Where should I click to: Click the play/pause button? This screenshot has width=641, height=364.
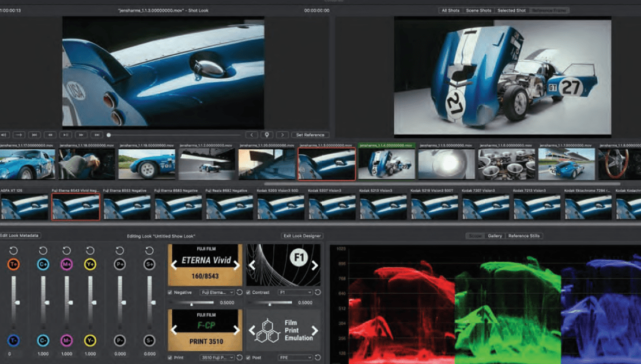[x=65, y=135]
